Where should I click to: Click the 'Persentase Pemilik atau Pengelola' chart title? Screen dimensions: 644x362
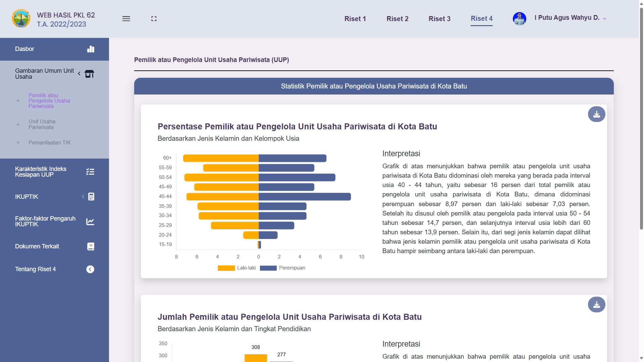click(x=297, y=126)
